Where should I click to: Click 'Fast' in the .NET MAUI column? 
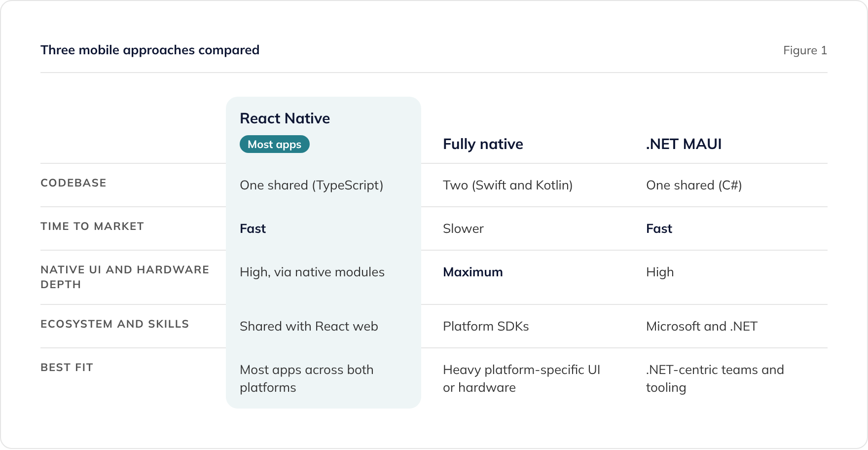coord(659,229)
